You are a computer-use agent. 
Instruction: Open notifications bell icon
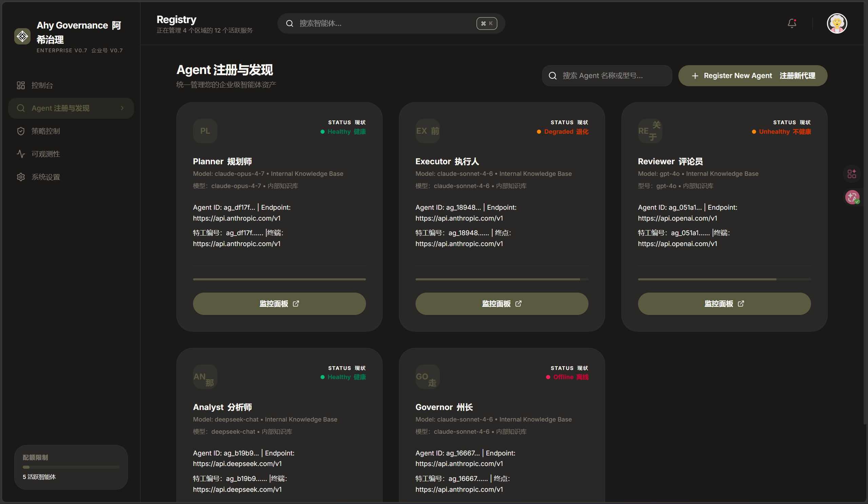792,23
